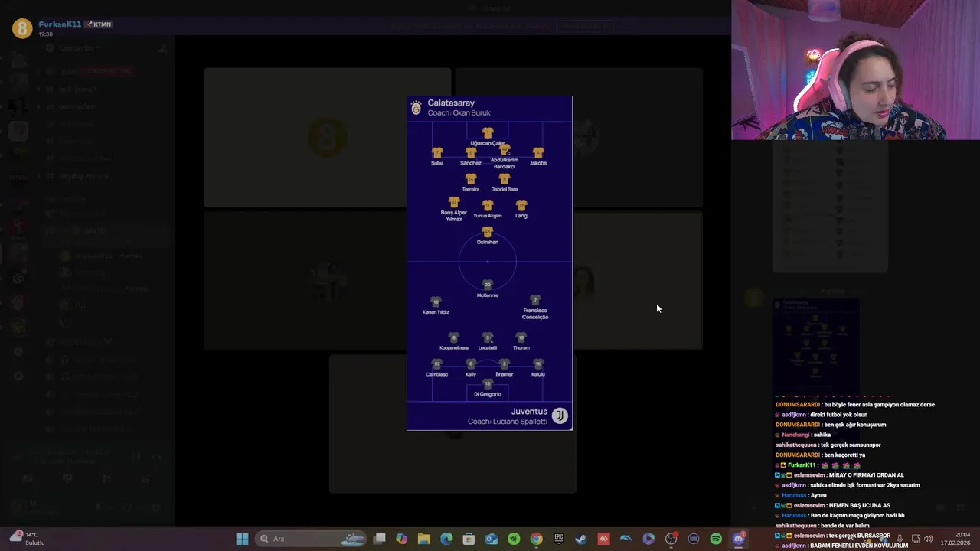Switch to Discord in the taskbar
The height and width of the screenshot is (551, 980).
[738, 539]
